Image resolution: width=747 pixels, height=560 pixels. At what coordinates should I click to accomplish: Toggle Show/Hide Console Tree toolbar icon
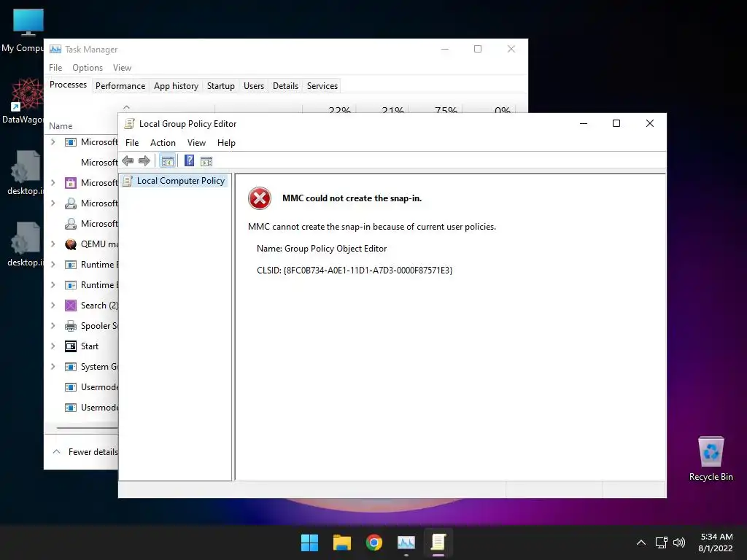[x=167, y=161]
